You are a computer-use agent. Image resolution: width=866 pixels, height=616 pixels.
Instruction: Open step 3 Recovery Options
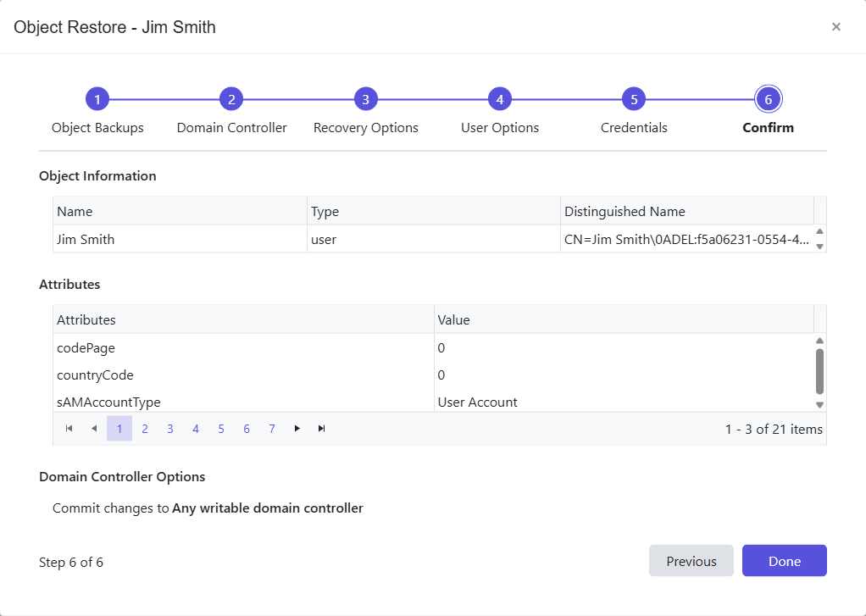pyautogui.click(x=365, y=98)
